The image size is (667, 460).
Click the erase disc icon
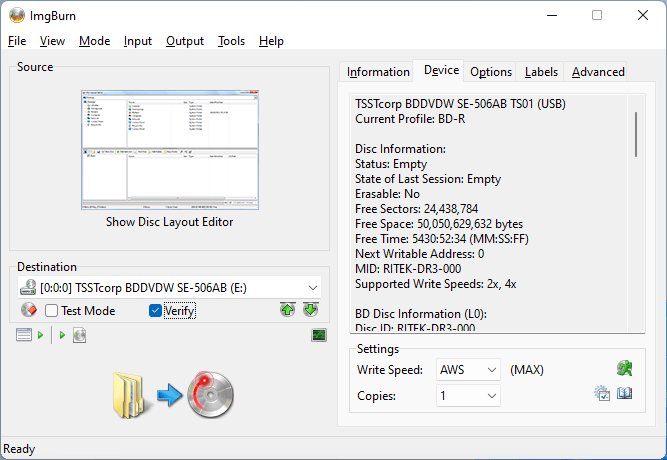click(x=28, y=311)
